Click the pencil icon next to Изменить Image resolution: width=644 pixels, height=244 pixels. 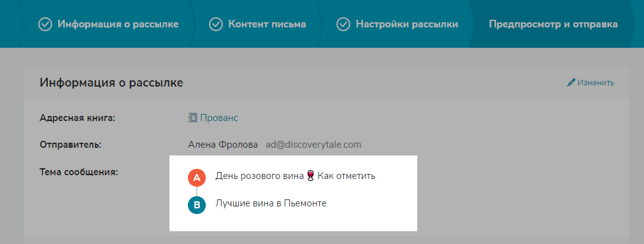[x=571, y=83]
